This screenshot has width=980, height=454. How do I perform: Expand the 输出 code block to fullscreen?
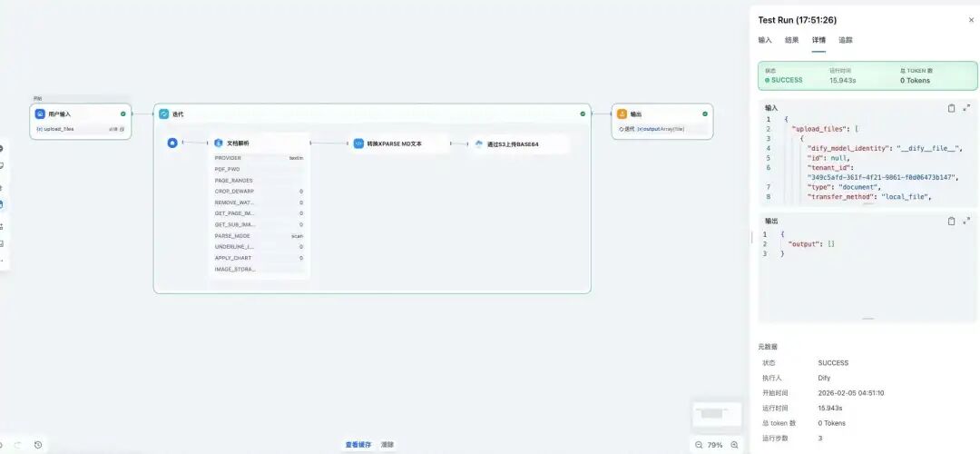coord(966,221)
